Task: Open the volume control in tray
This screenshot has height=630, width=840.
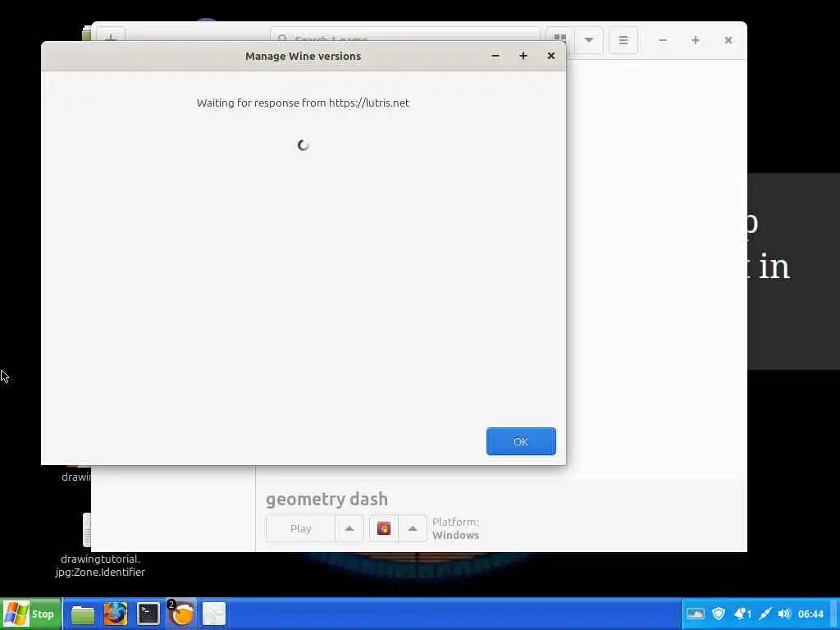Action: (784, 614)
